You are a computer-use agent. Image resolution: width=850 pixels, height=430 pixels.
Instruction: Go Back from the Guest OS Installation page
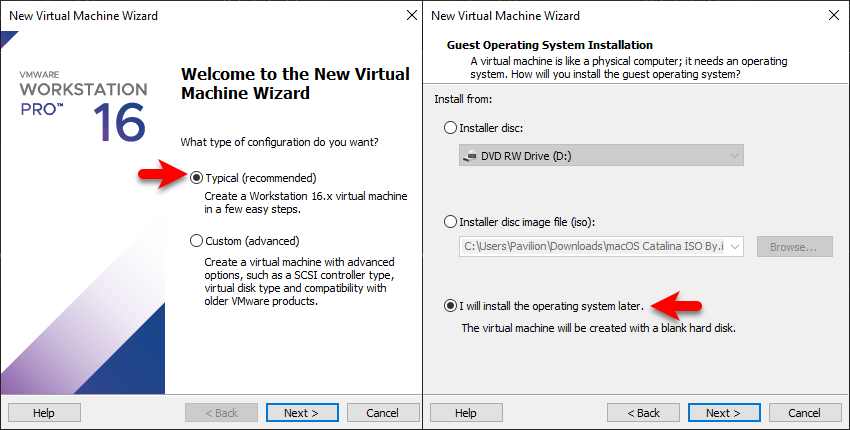click(643, 413)
